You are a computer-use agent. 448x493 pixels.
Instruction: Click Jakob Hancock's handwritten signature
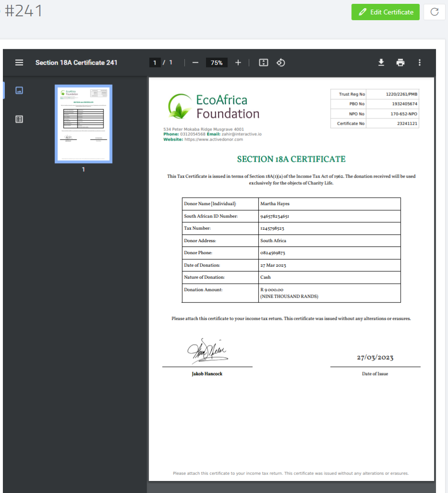pos(208,351)
